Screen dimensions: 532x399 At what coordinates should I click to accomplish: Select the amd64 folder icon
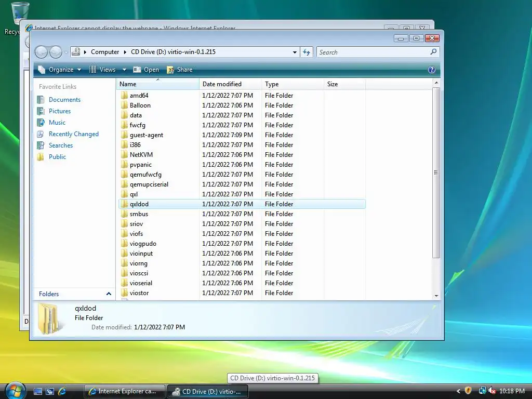[125, 96]
